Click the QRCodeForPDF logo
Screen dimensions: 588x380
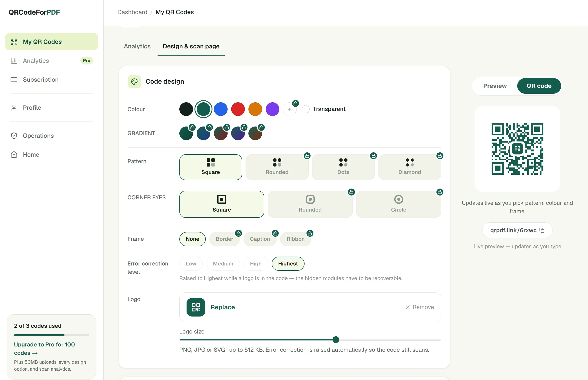pos(34,12)
